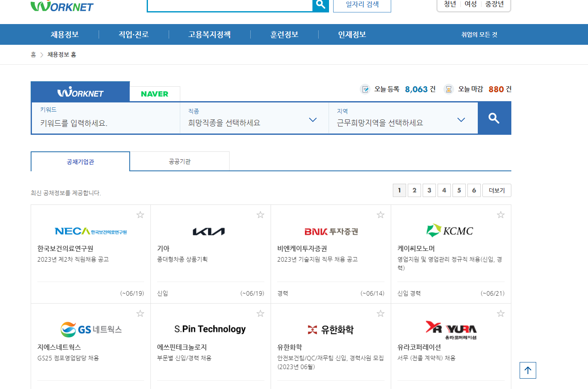
Task: Go to page 2 of listings
Action: [x=414, y=190]
